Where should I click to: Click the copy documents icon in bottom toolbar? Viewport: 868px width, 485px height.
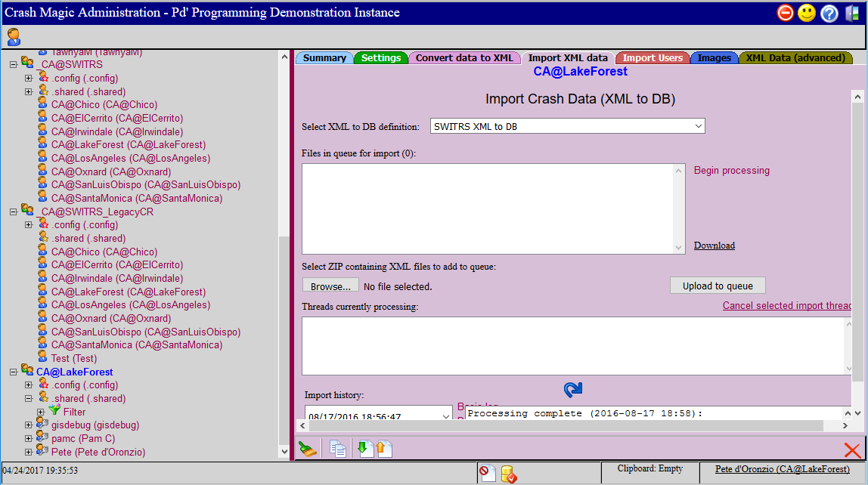[338, 449]
